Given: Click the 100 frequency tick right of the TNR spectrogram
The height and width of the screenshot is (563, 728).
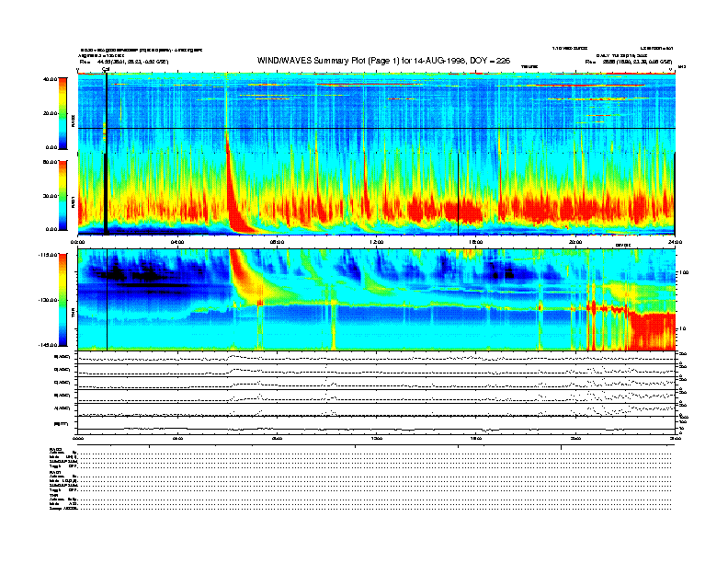Looking at the screenshot, I should (x=684, y=272).
